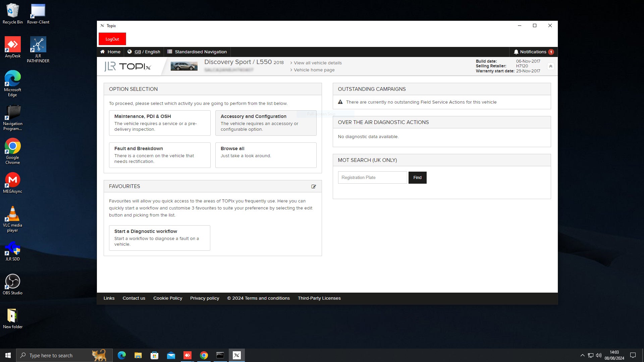The height and width of the screenshot is (362, 644).
Task: Click the Discovery Sport vehicle thumbnail image
Action: tap(183, 66)
